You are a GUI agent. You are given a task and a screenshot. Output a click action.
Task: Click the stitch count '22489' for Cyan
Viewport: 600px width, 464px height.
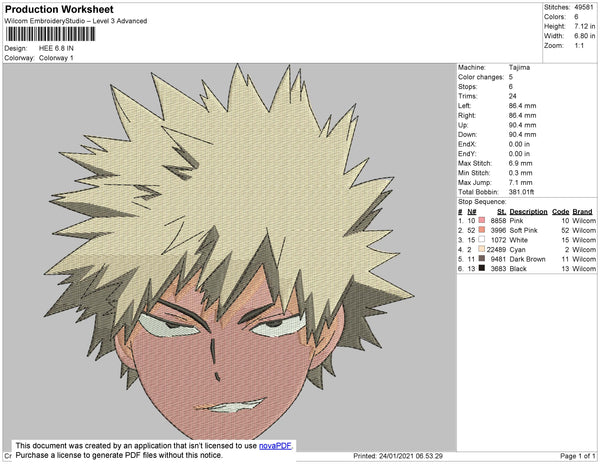click(496, 249)
